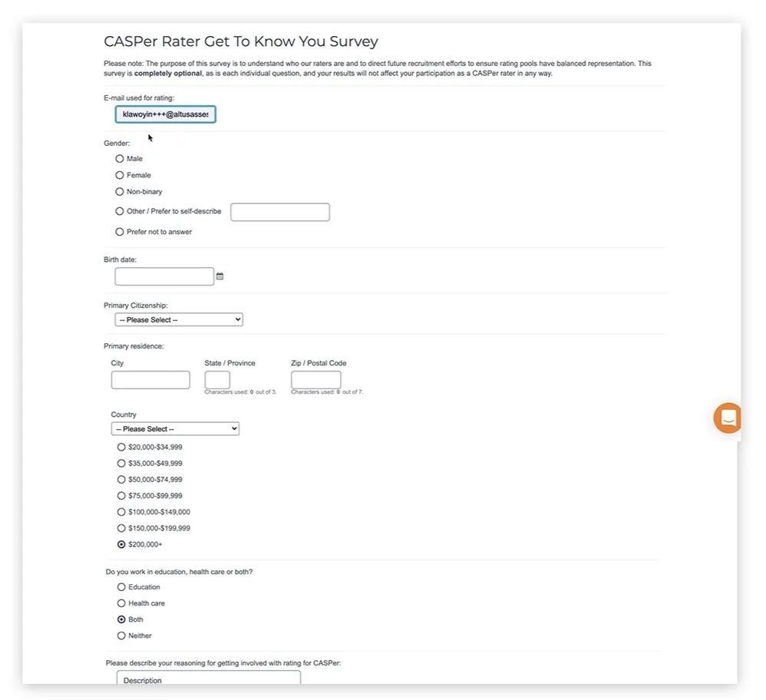Viewport: 766px width, 700px height.
Task: Focus the Birth date input field
Action: click(164, 276)
